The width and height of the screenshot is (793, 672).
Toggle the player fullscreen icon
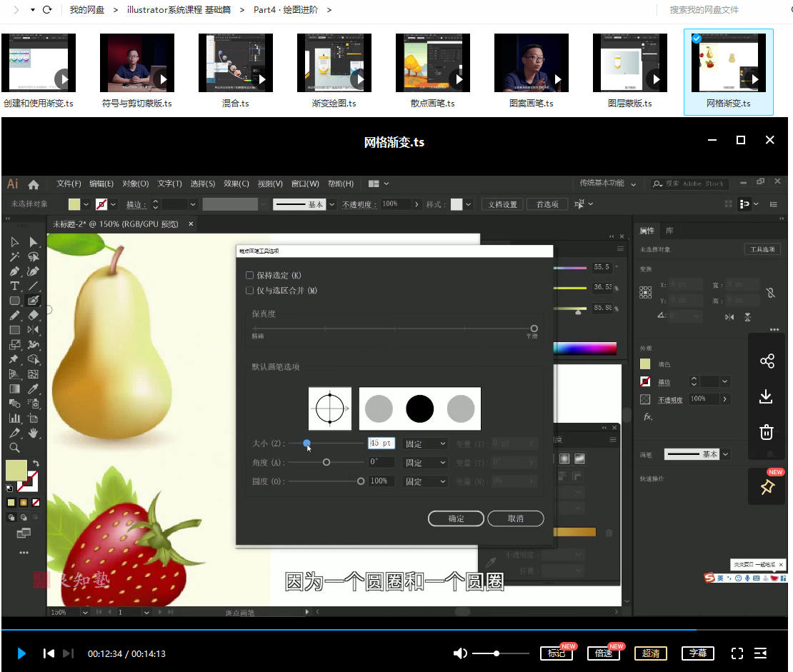tap(737, 653)
